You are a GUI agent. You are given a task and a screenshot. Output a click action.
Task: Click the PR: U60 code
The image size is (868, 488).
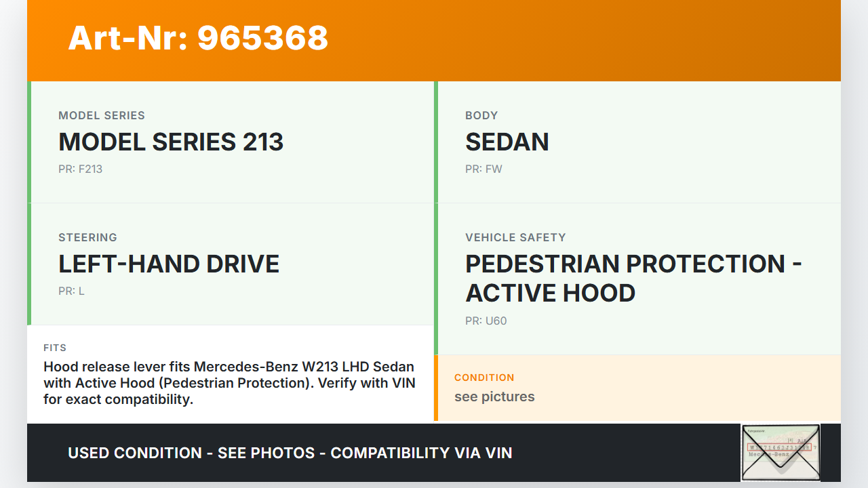[x=486, y=321]
